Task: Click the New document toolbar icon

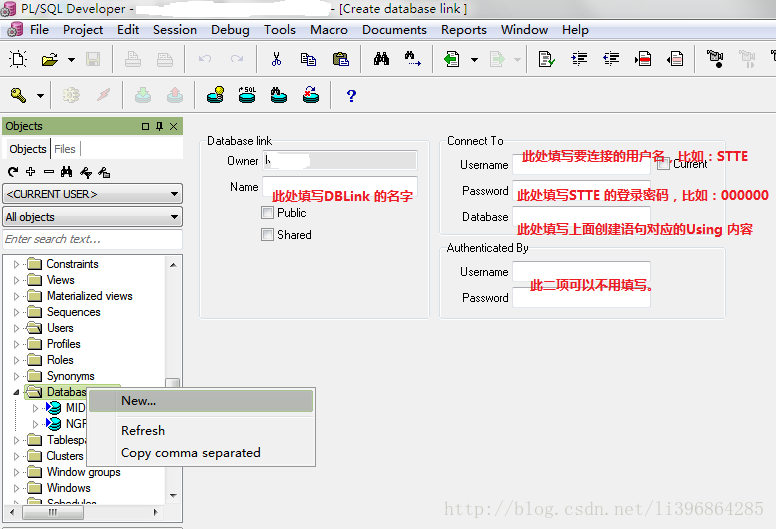Action: point(18,59)
